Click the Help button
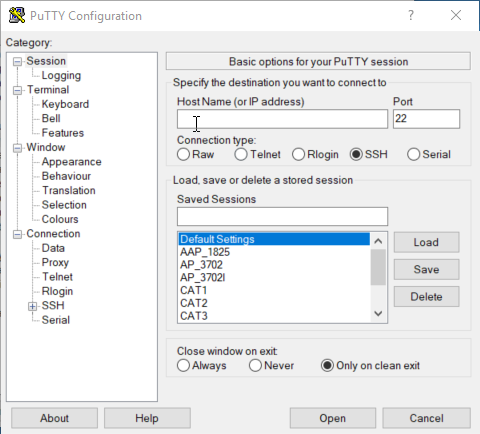The width and height of the screenshot is (480, 434). click(147, 418)
